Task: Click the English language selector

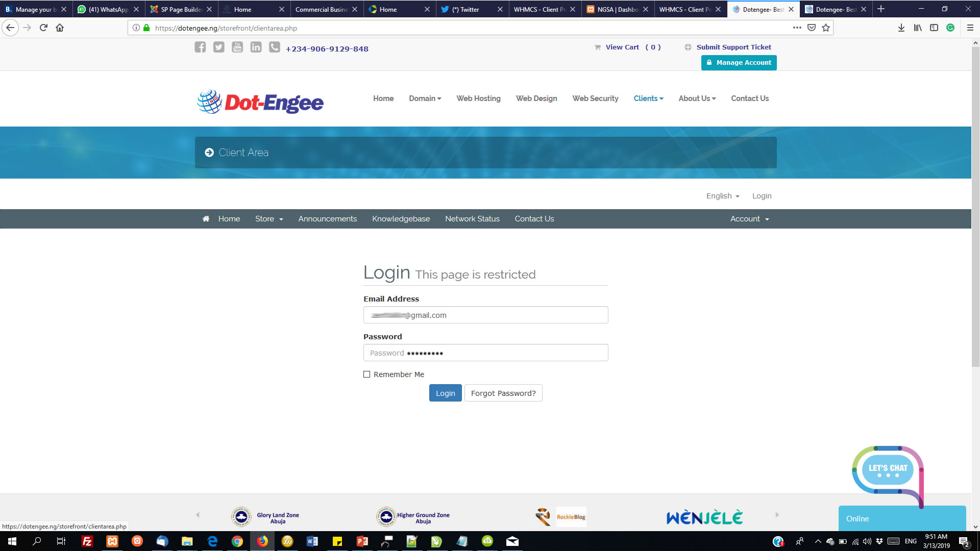Action: [722, 196]
